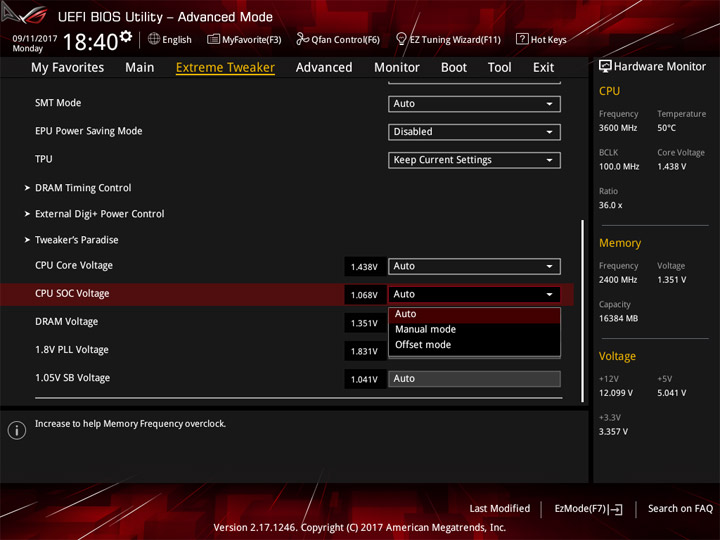Open the Monitor tab

397,68
